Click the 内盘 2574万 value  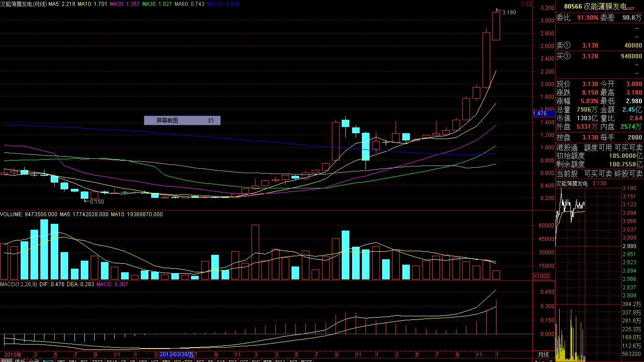click(631, 127)
